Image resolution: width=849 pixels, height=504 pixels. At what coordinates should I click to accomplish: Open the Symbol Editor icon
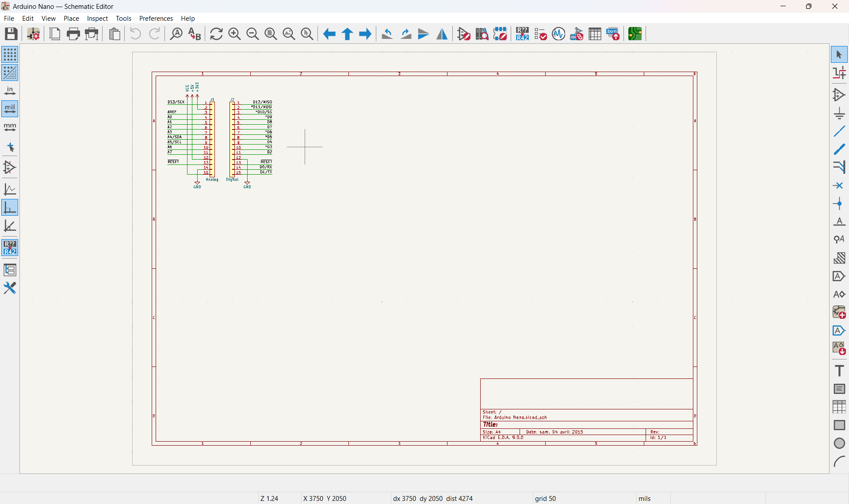click(464, 34)
